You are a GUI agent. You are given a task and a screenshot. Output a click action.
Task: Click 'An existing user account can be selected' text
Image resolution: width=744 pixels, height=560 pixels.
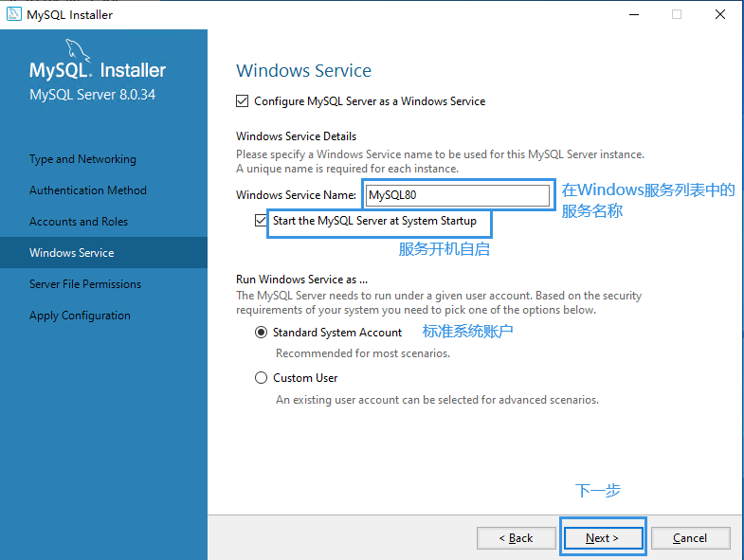pos(438,400)
